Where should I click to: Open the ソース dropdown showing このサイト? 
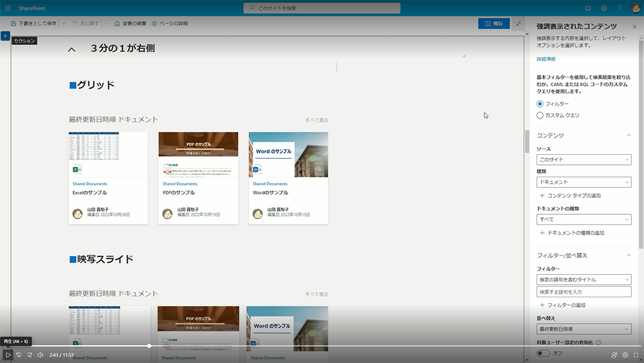click(583, 159)
